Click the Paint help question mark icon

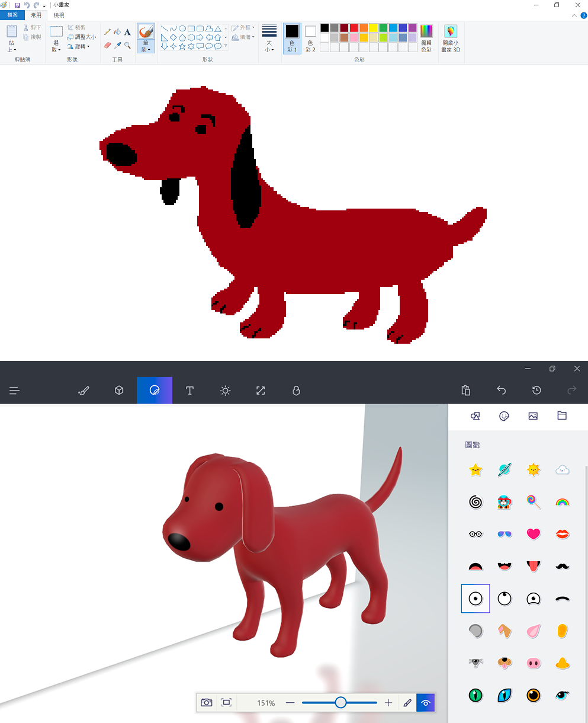pyautogui.click(x=583, y=15)
